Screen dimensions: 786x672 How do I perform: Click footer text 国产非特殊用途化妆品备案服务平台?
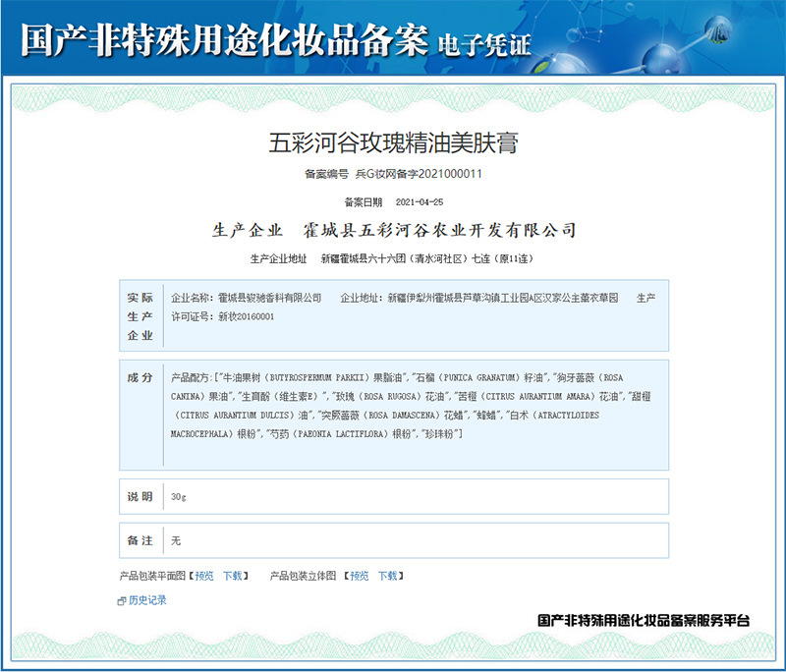[x=644, y=620]
